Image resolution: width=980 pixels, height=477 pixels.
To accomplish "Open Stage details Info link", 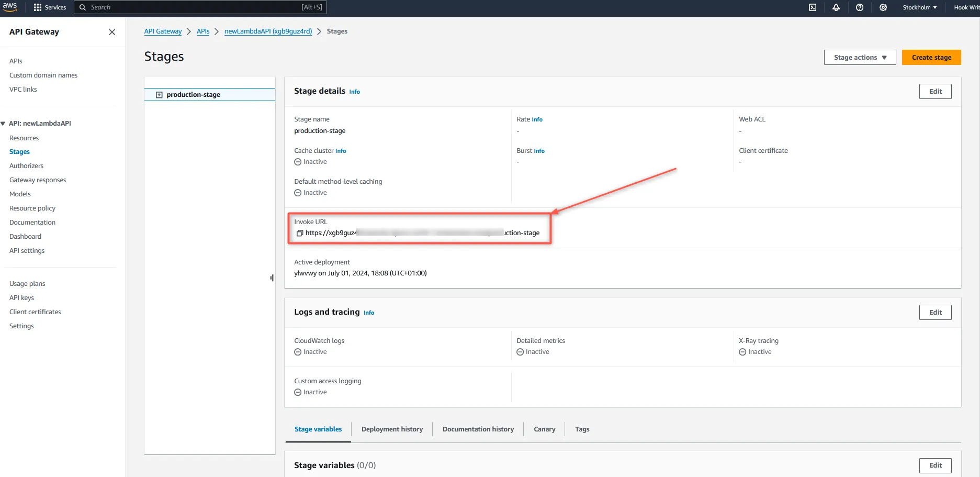I will pyautogui.click(x=355, y=92).
